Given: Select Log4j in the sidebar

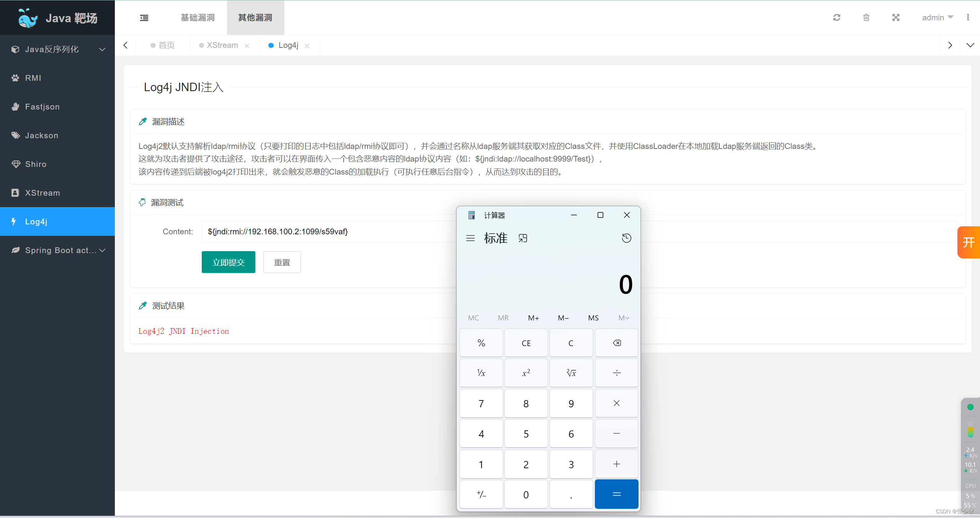Looking at the screenshot, I should pos(57,222).
